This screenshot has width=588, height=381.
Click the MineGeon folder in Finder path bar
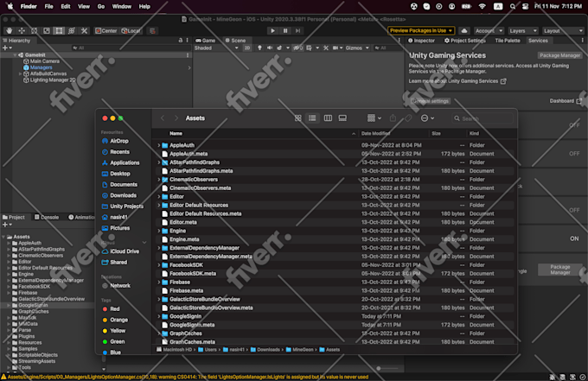pyautogui.click(x=300, y=350)
